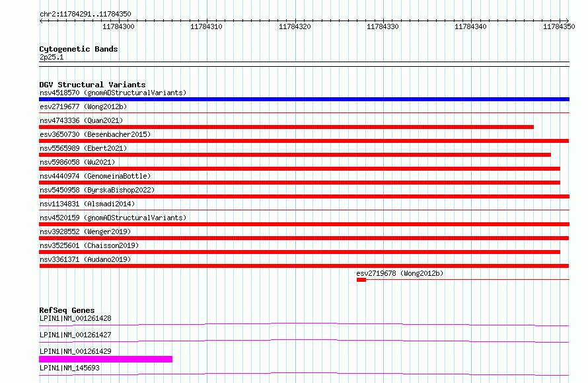The width and height of the screenshot is (588, 383).
Task: Click the nsv5450958 (ByrskaBishop2022) label
Action: 97,190
